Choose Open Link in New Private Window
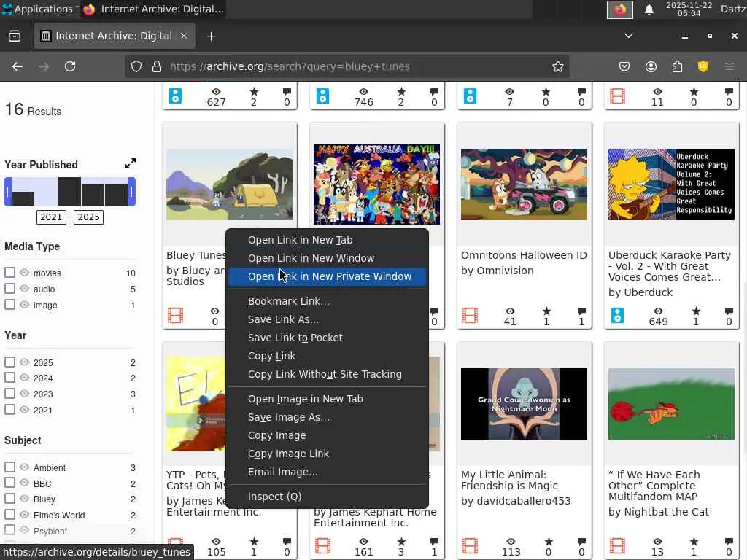This screenshot has width=747, height=560. [x=327, y=276]
